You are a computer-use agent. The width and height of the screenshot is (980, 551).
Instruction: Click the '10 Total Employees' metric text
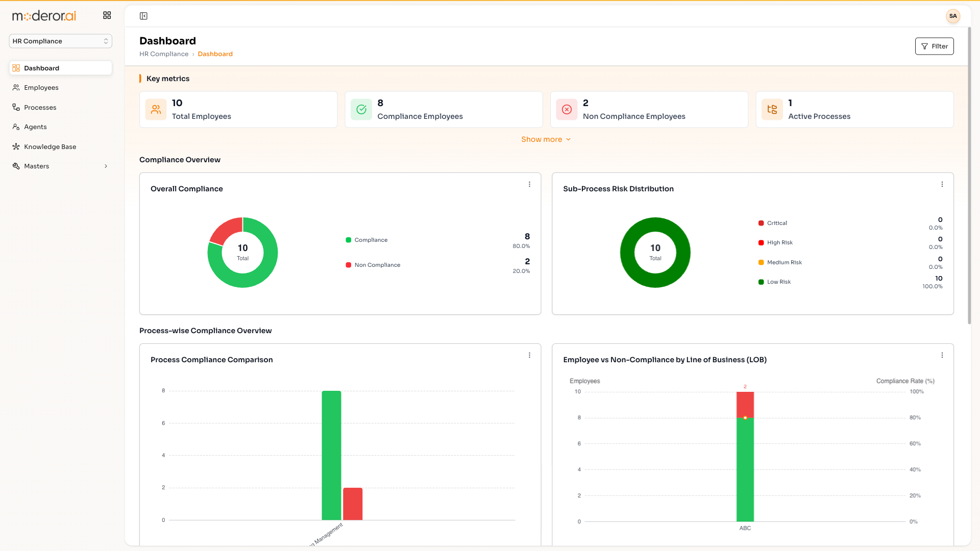point(201,110)
